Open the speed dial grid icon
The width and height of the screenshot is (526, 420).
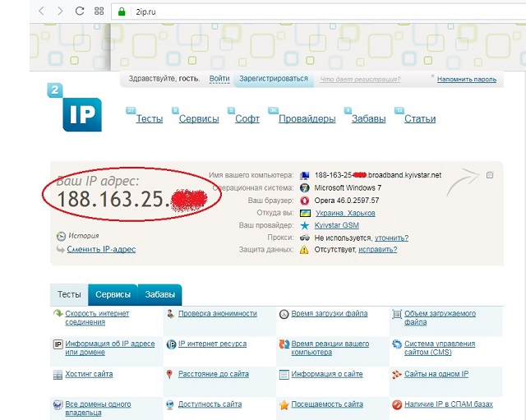(99, 11)
